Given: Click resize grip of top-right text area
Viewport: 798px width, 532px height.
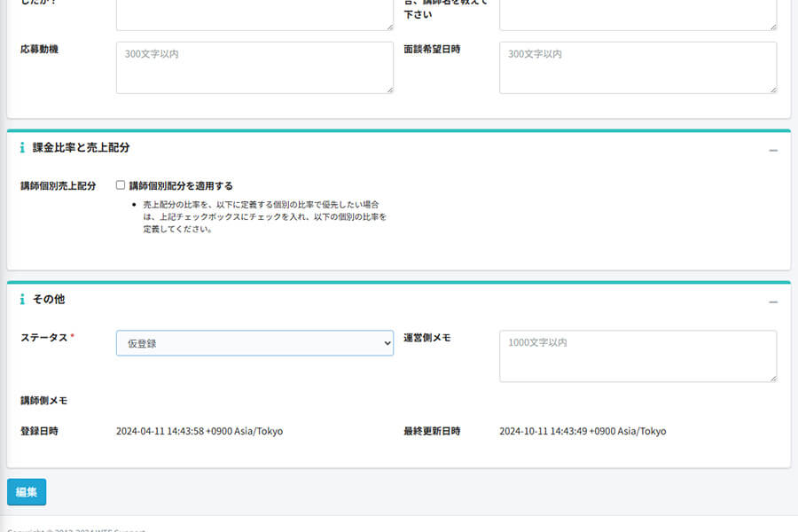Looking at the screenshot, I should 771,26.
